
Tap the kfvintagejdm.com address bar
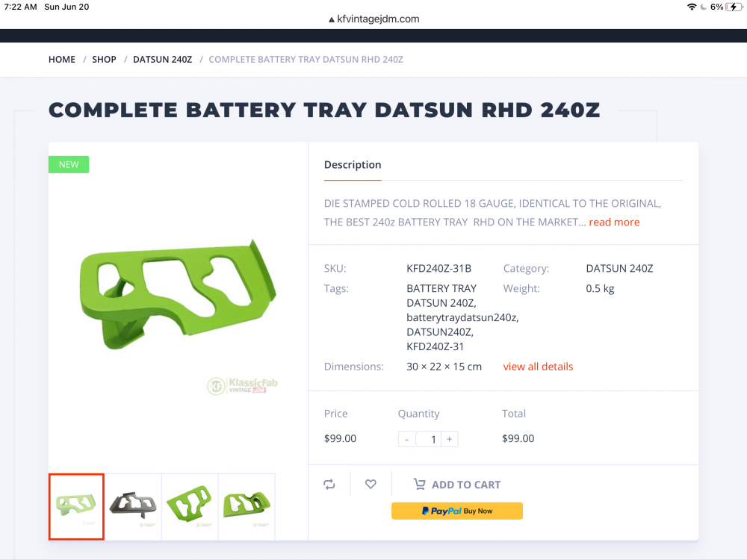pos(373,19)
